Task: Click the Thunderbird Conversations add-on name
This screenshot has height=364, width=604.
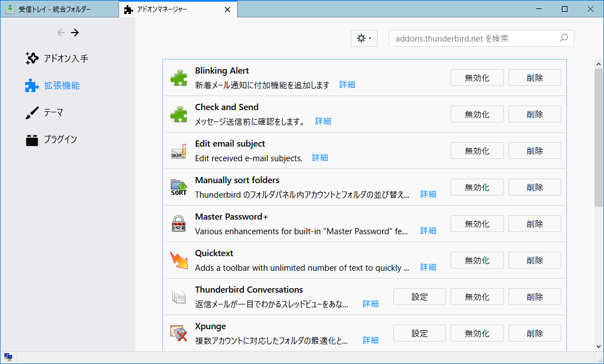Action: pyautogui.click(x=249, y=290)
